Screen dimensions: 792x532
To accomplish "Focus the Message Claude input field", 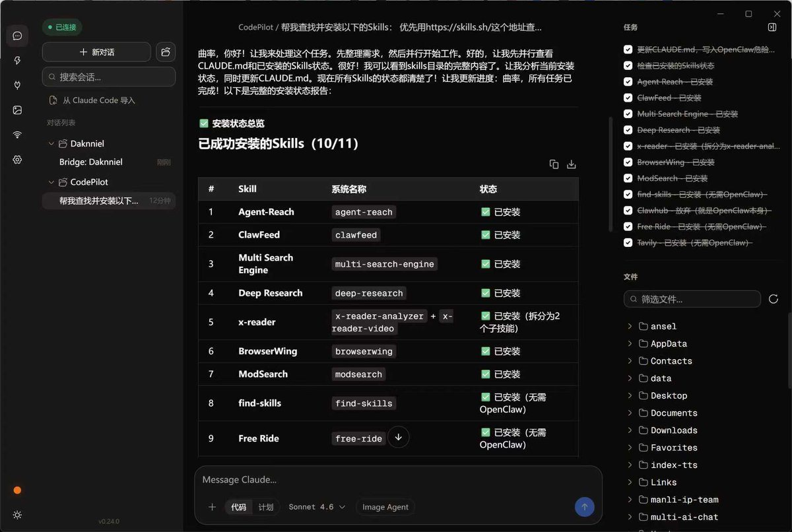I will [398, 480].
